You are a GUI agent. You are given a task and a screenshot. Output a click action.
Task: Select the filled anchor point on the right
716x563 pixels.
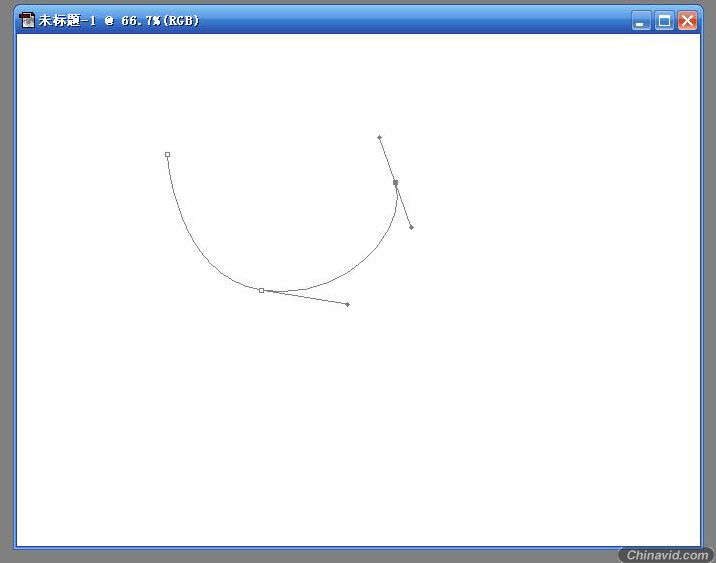point(395,183)
